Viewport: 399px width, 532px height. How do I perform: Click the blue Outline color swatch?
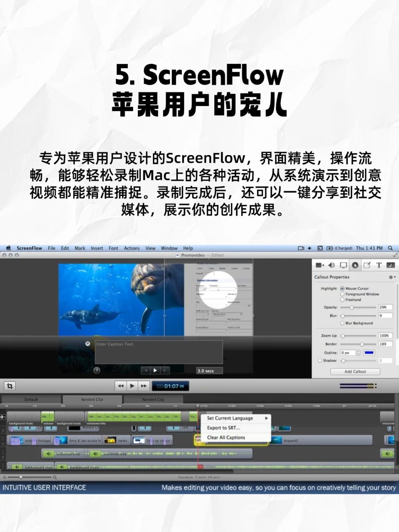tap(369, 353)
